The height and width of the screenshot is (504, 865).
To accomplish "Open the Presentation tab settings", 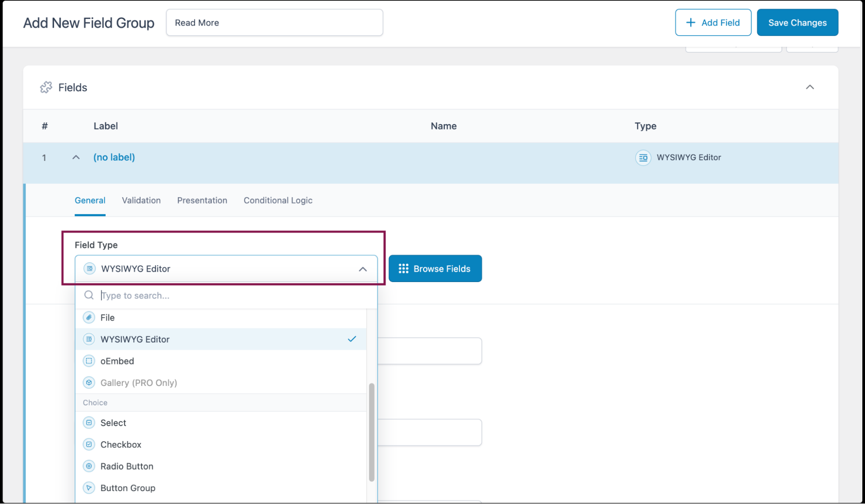I will tap(202, 200).
